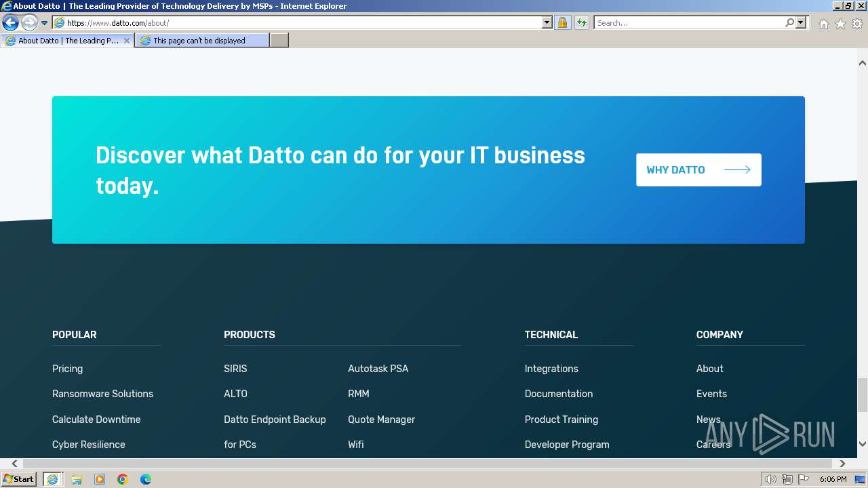Click the security lock icon

click(562, 23)
